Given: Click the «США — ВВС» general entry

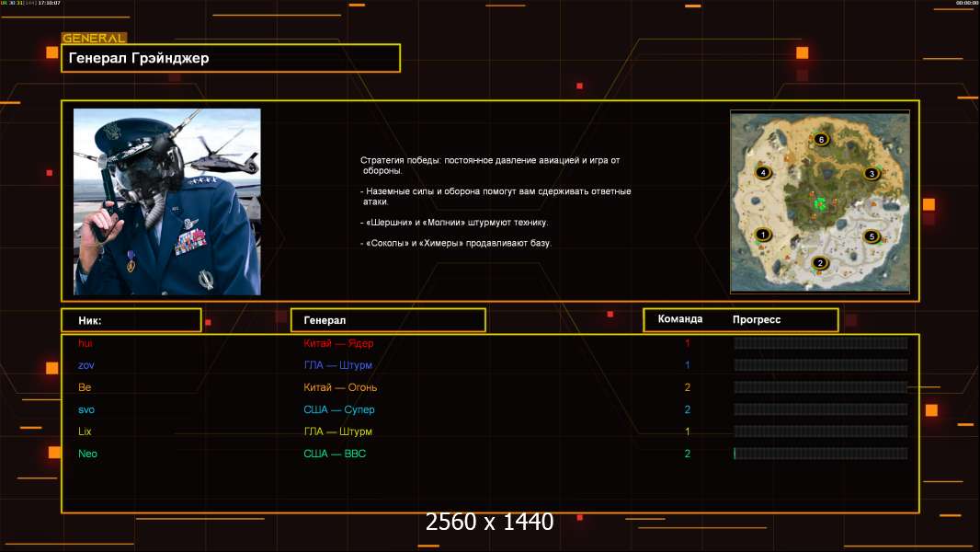Looking at the screenshot, I should [x=335, y=454].
